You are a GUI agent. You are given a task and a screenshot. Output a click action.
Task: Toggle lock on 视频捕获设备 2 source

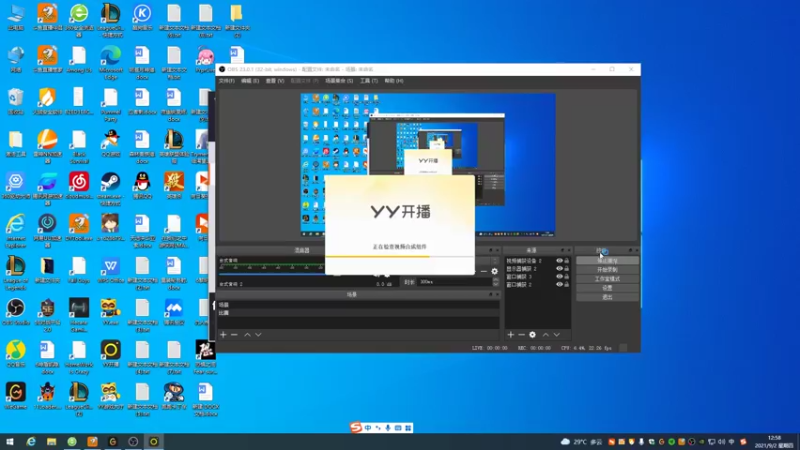point(566,261)
